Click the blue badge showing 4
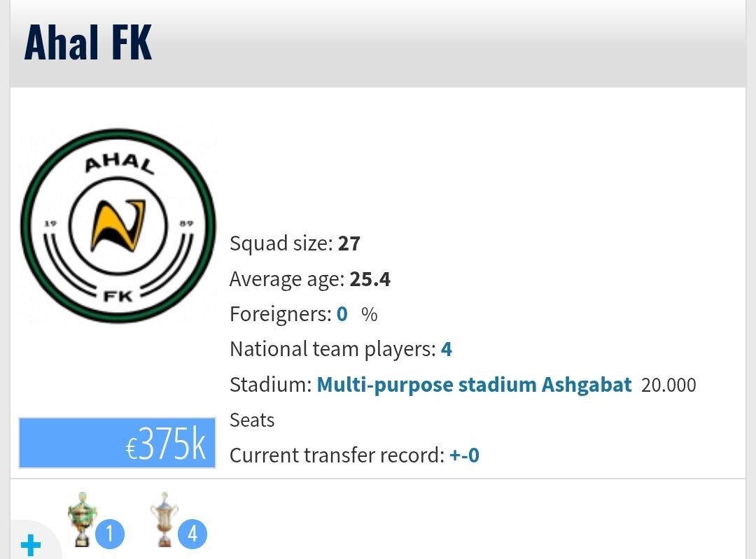Screen dimensions: 756x559 tap(192, 535)
